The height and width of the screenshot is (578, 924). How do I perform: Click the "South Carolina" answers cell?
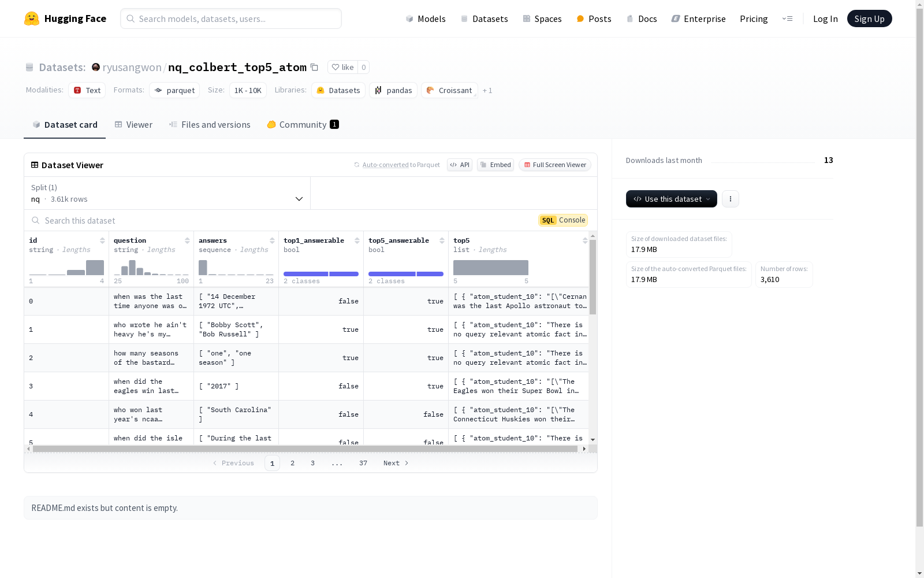click(x=236, y=414)
